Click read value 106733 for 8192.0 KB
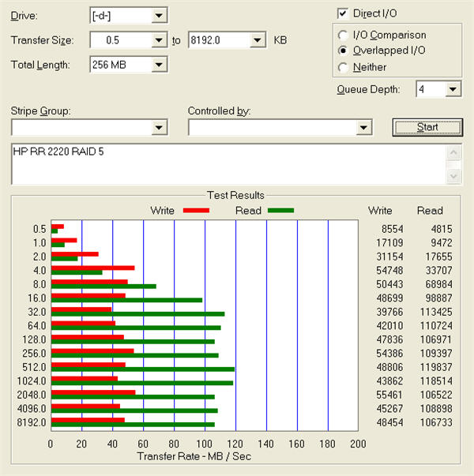 pyautogui.click(x=436, y=422)
